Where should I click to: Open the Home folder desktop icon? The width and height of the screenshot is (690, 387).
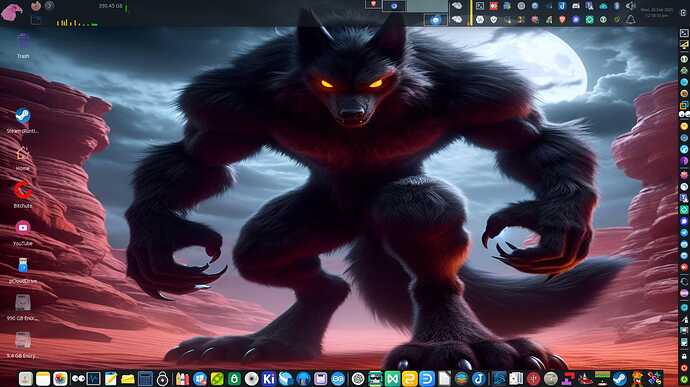(23, 158)
